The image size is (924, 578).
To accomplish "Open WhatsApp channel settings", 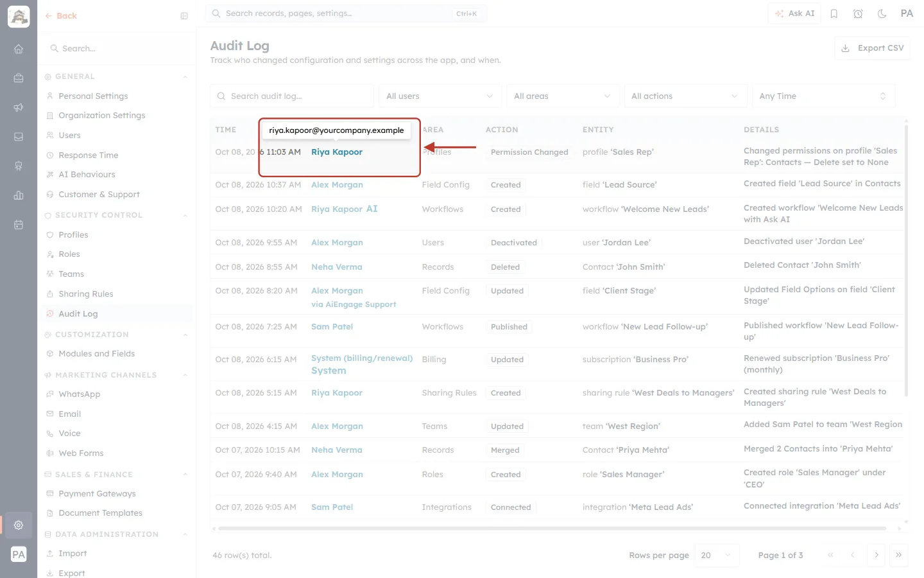I will point(80,394).
